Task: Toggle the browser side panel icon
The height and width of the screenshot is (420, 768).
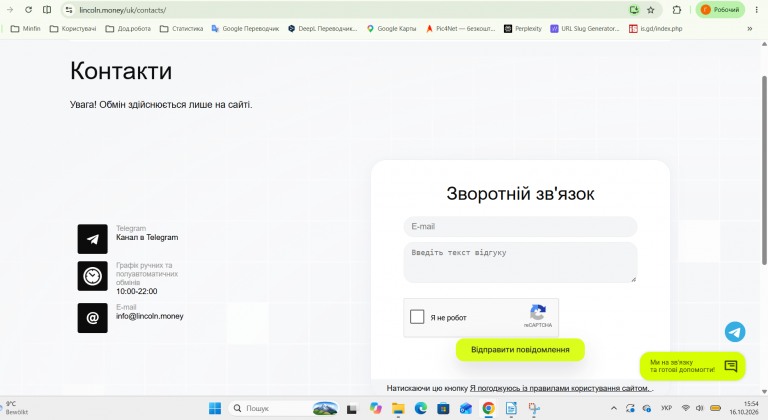Action: pos(47,10)
